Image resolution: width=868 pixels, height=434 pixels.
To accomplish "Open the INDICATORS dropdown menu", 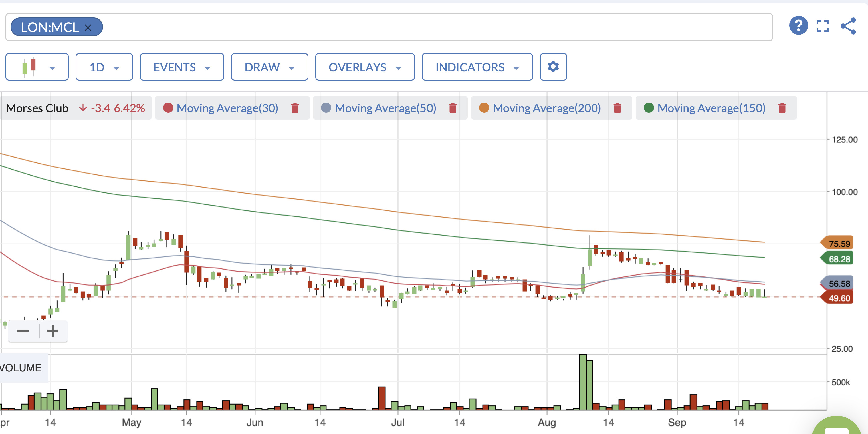I will [477, 67].
